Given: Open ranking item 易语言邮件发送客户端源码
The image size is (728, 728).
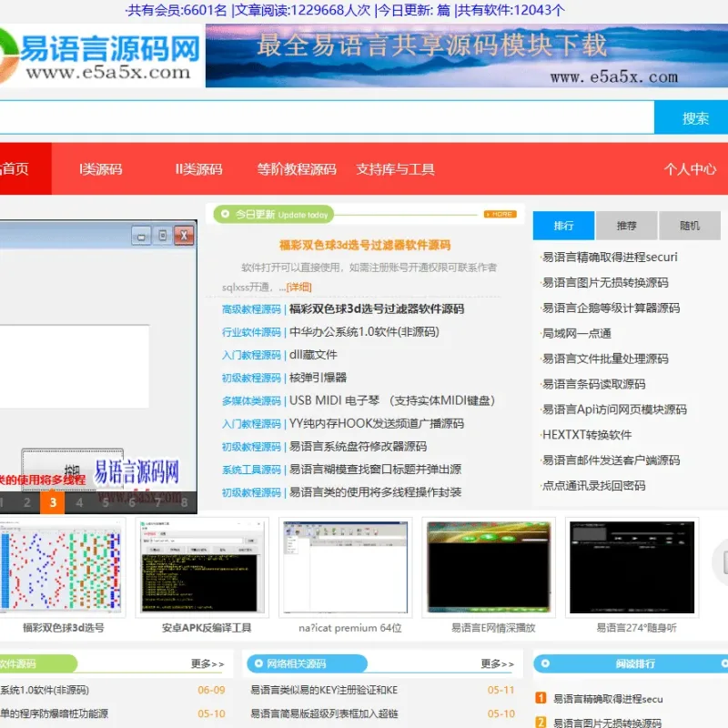Looking at the screenshot, I should (x=611, y=460).
